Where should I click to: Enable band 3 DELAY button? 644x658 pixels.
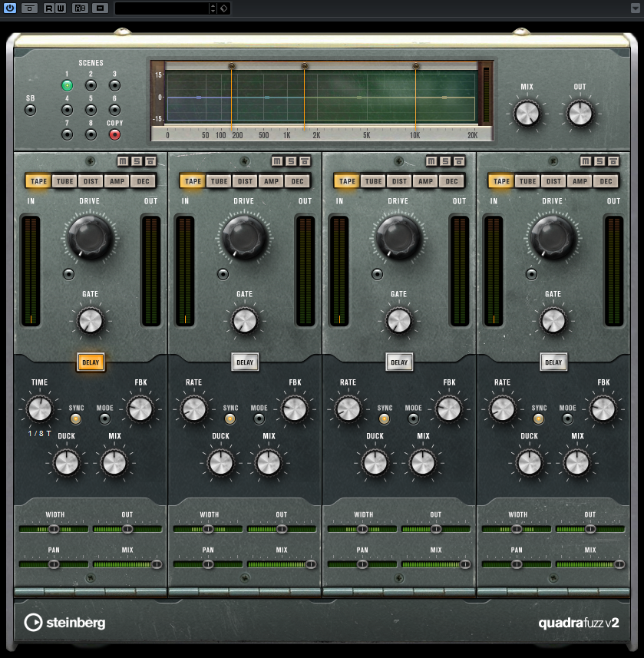coord(399,362)
